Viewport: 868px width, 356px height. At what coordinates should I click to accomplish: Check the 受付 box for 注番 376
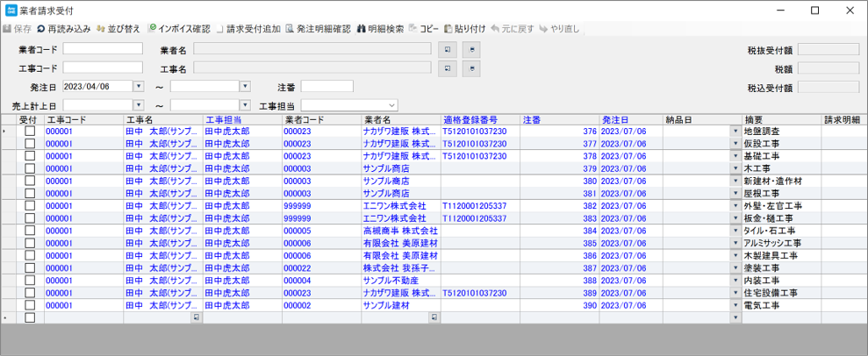click(x=30, y=132)
